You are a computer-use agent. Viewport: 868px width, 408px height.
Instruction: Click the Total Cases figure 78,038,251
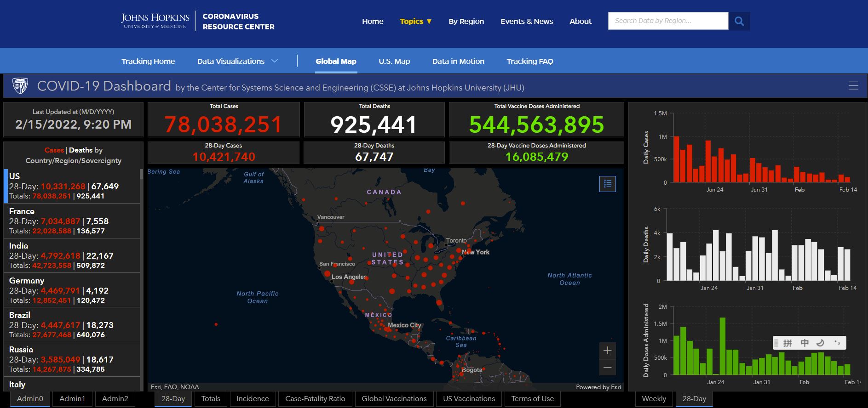tap(224, 124)
